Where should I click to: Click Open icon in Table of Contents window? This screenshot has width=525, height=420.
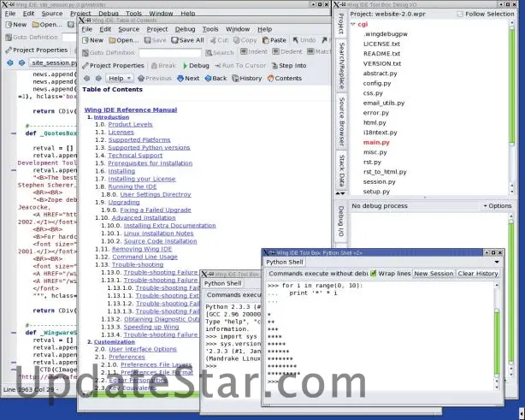click(x=123, y=40)
